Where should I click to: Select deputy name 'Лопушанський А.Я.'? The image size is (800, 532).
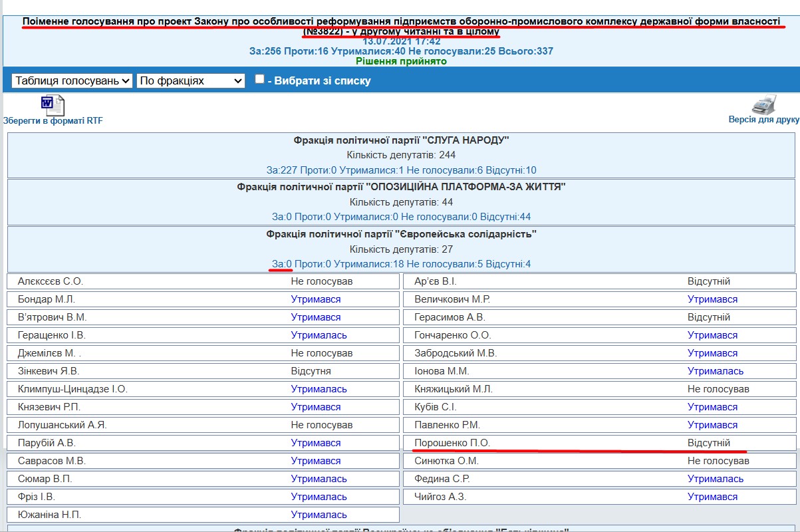tap(63, 425)
